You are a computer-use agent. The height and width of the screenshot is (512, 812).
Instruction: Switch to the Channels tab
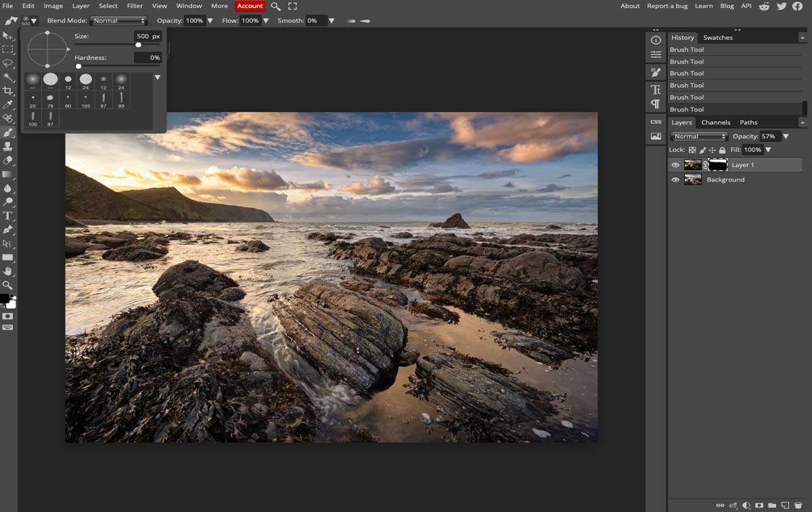[x=715, y=122]
